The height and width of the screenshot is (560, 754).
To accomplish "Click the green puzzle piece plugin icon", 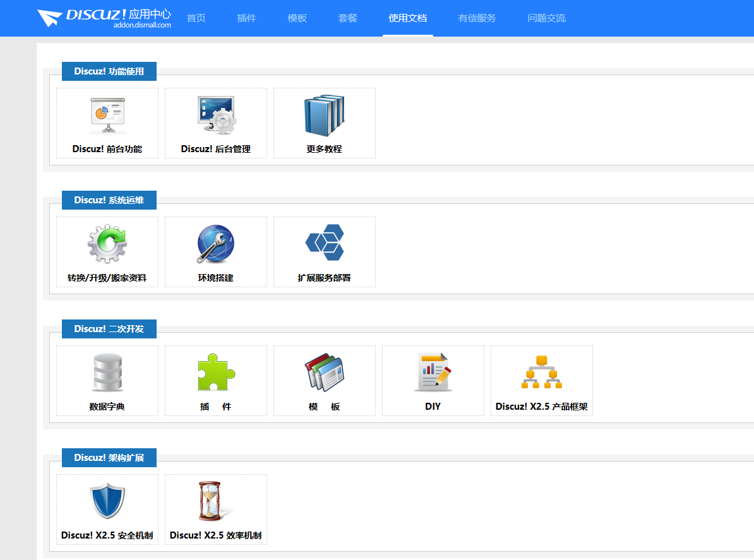I will coord(217,372).
